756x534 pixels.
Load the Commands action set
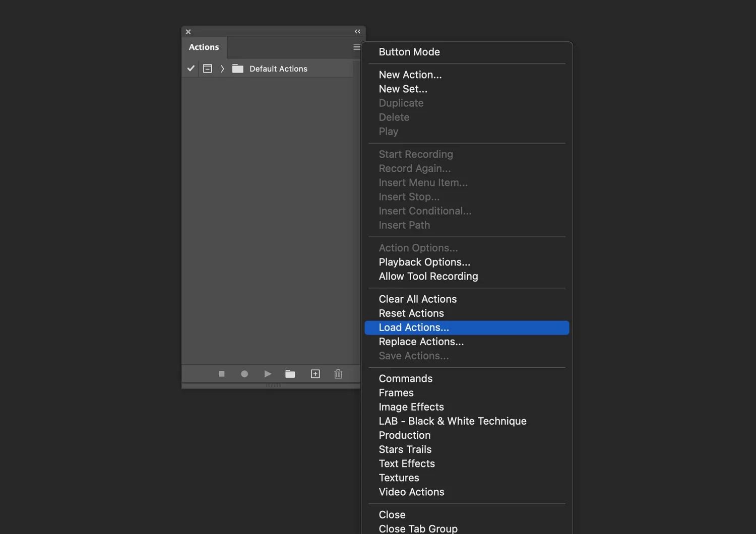467,378
